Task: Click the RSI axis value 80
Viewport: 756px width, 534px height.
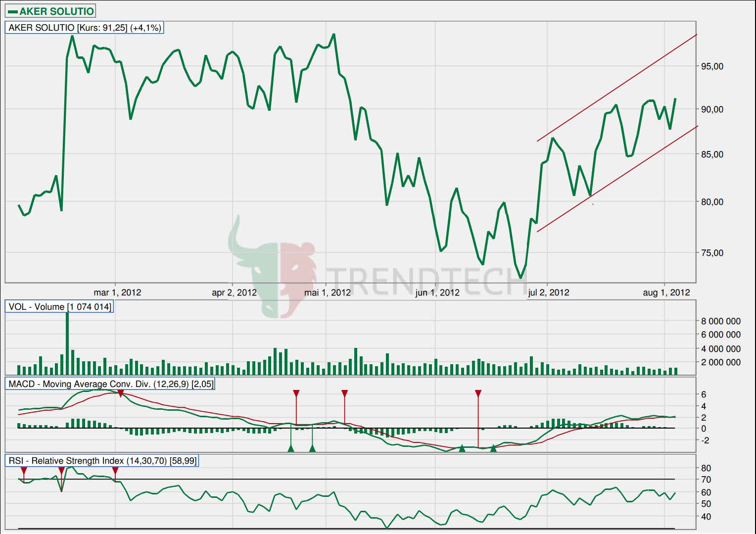Action: (x=706, y=468)
